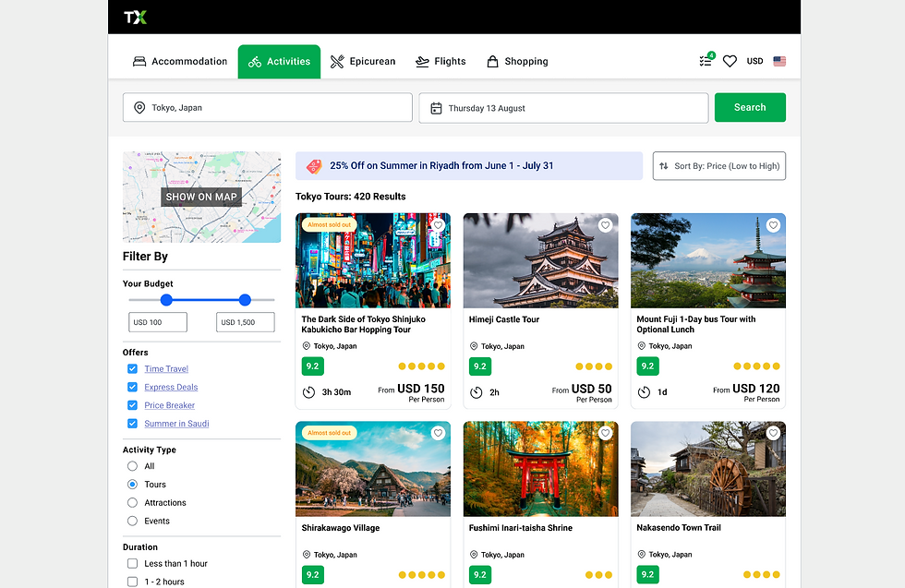Uncheck the Price Breaker checkbox

click(x=132, y=405)
